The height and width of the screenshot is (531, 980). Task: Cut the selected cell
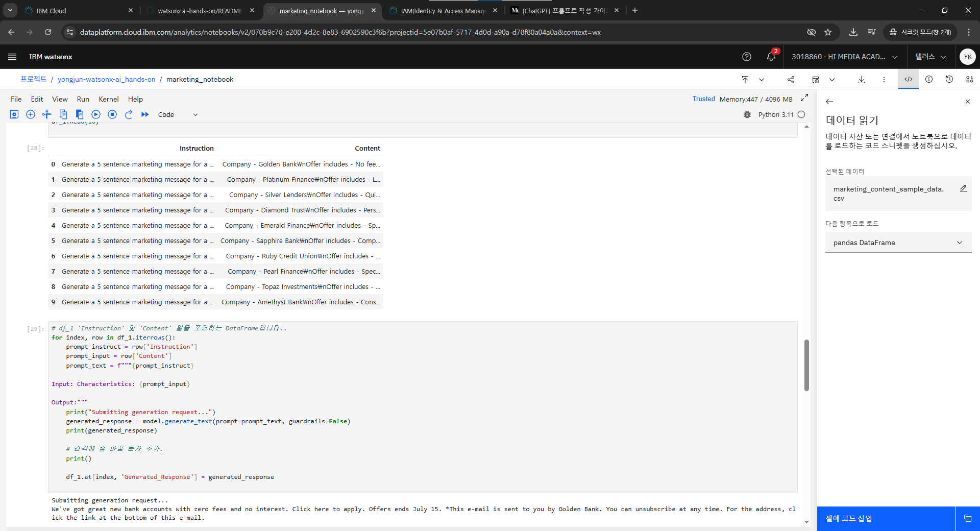click(47, 114)
